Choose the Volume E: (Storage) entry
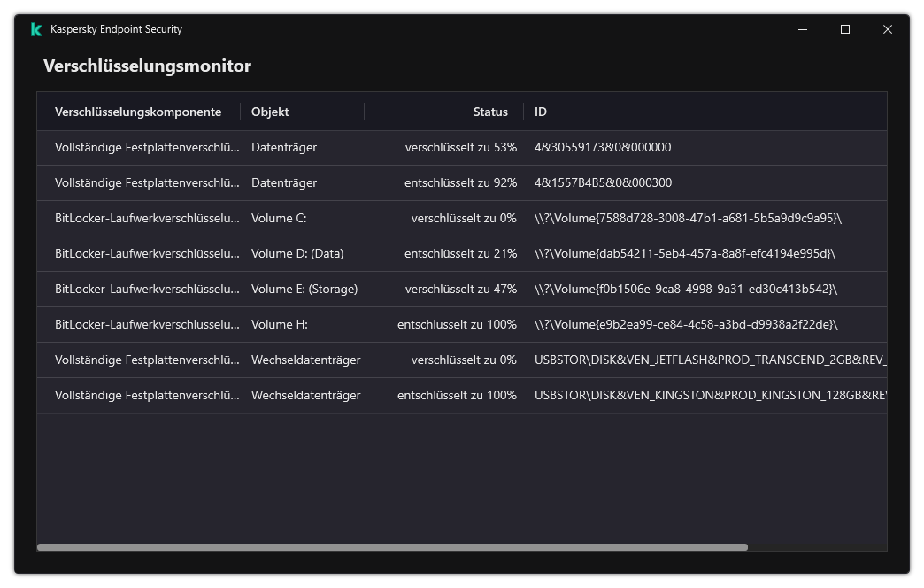 click(x=304, y=289)
